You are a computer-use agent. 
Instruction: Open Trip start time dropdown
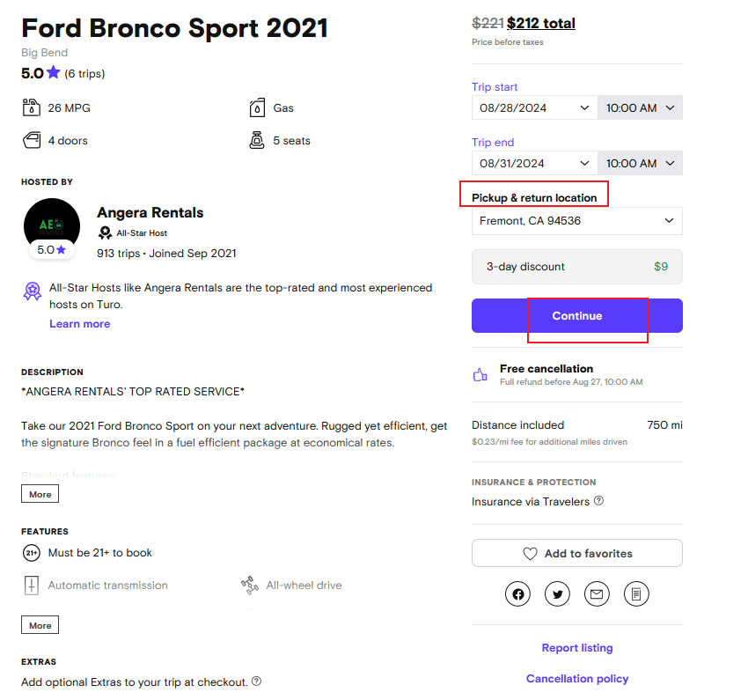640,108
